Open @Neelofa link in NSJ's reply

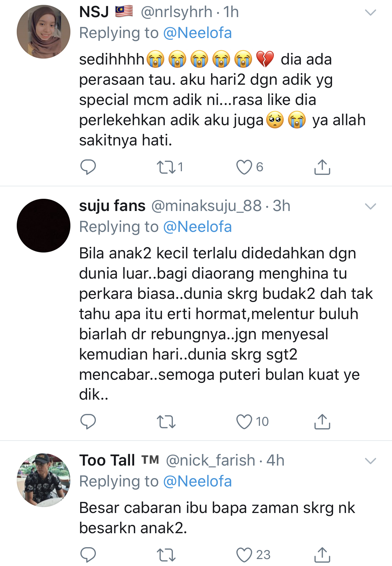(197, 33)
